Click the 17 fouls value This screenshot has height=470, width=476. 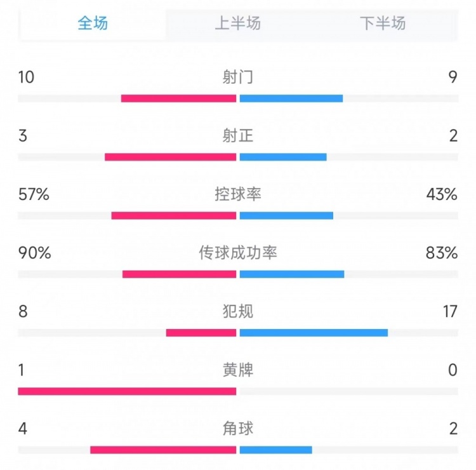[449, 311]
